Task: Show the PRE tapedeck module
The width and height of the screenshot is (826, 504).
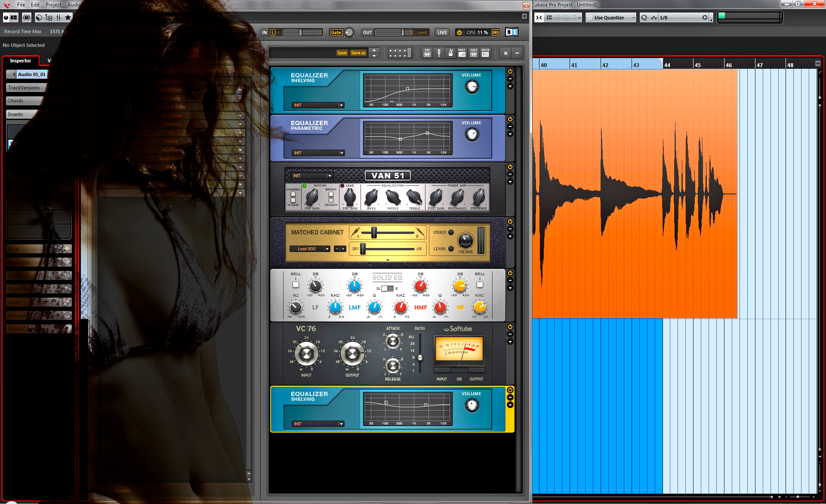Action: click(x=427, y=53)
